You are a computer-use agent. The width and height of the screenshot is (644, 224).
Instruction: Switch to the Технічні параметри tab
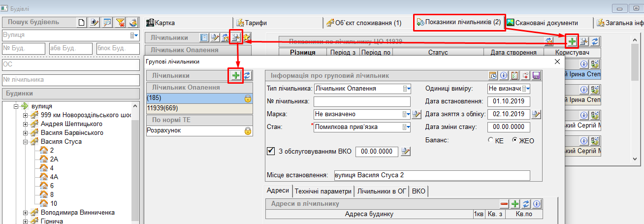pyautogui.click(x=323, y=191)
